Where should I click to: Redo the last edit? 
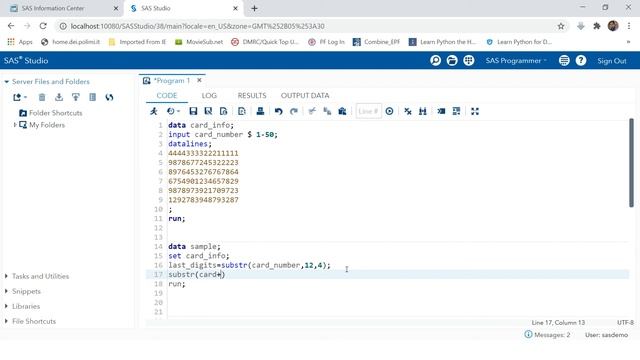pos(293,111)
